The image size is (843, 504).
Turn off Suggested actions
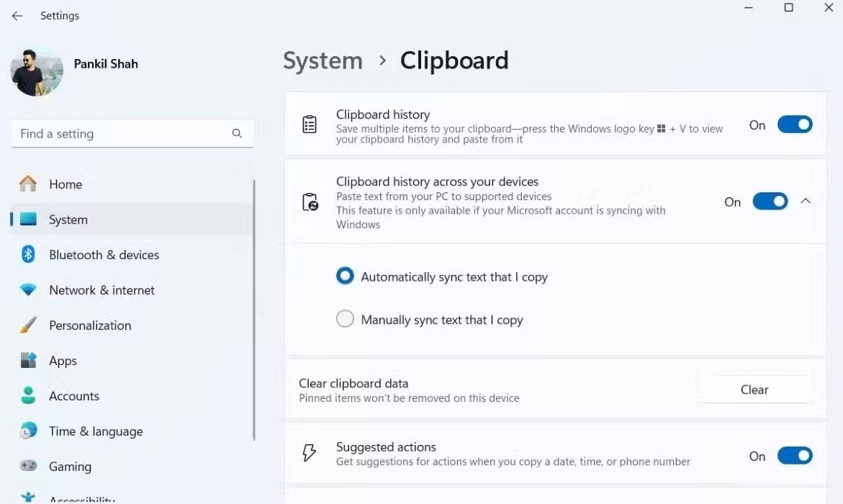[x=795, y=455]
